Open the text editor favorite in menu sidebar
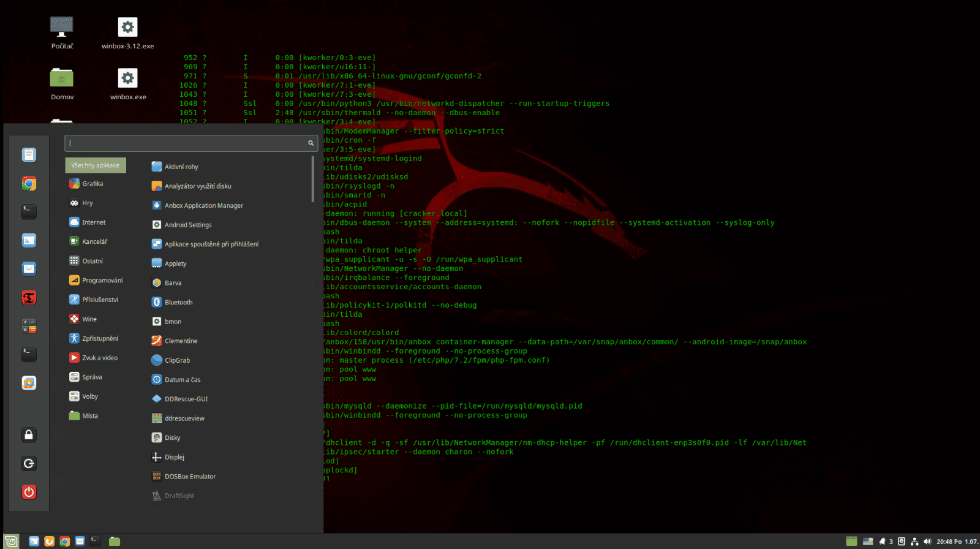 [29, 155]
